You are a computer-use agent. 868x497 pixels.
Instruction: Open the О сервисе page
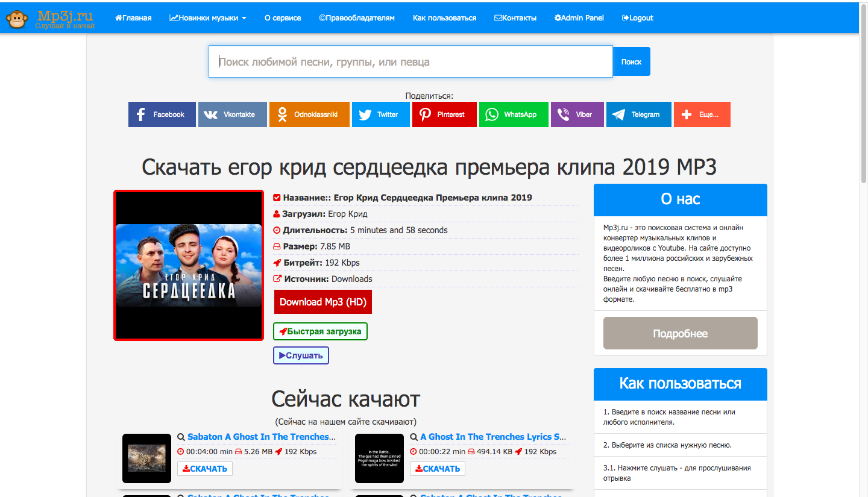[283, 18]
